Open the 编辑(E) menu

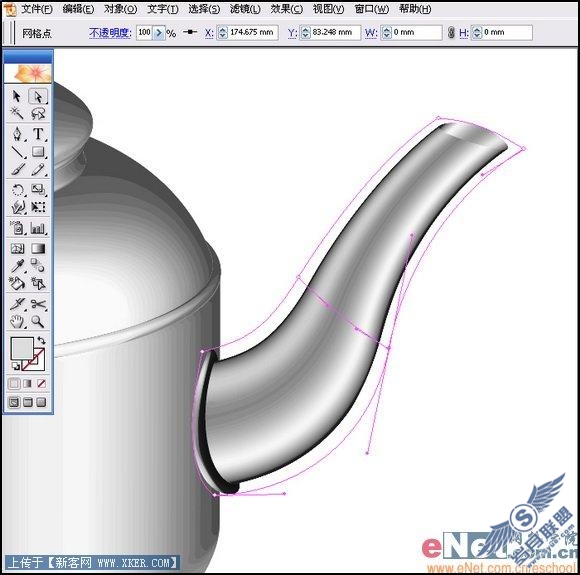tap(78, 9)
